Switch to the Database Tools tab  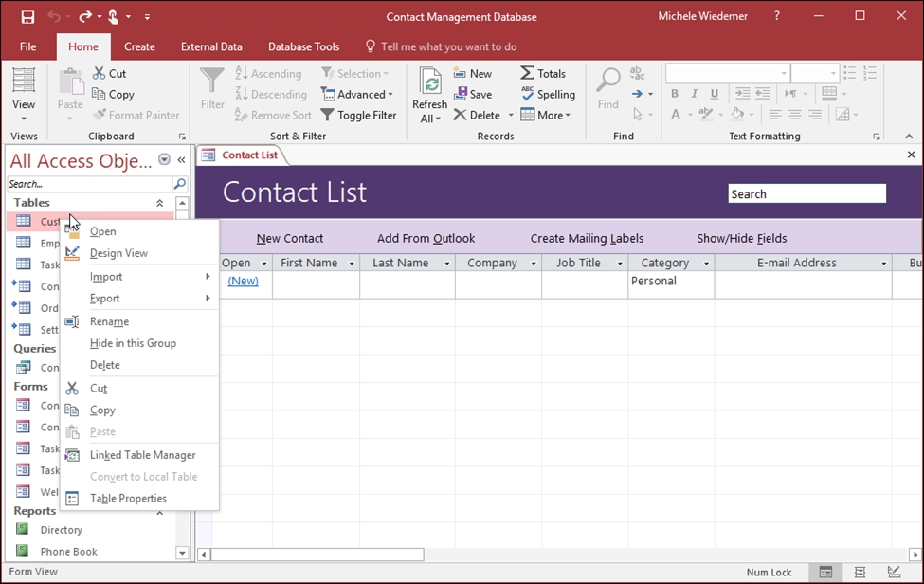[303, 46]
